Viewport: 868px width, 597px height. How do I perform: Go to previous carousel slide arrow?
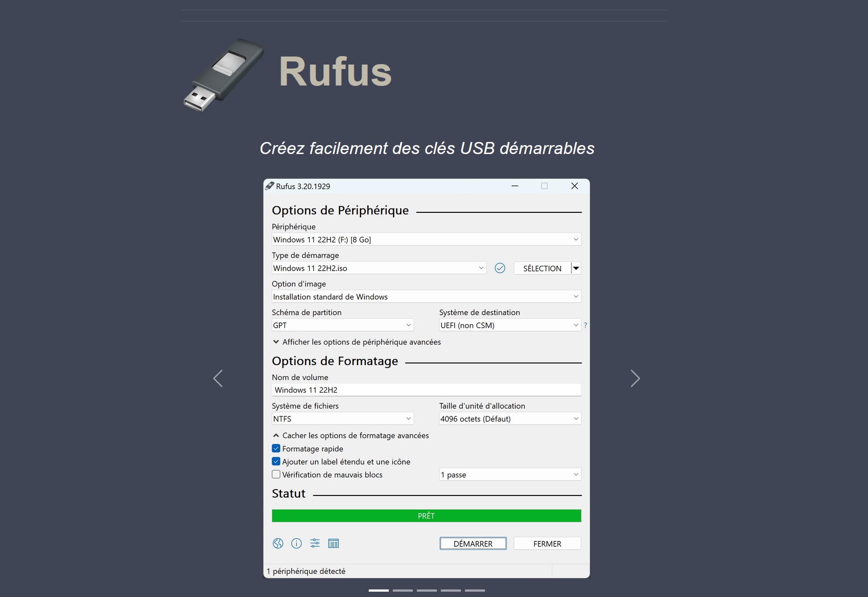(x=218, y=378)
